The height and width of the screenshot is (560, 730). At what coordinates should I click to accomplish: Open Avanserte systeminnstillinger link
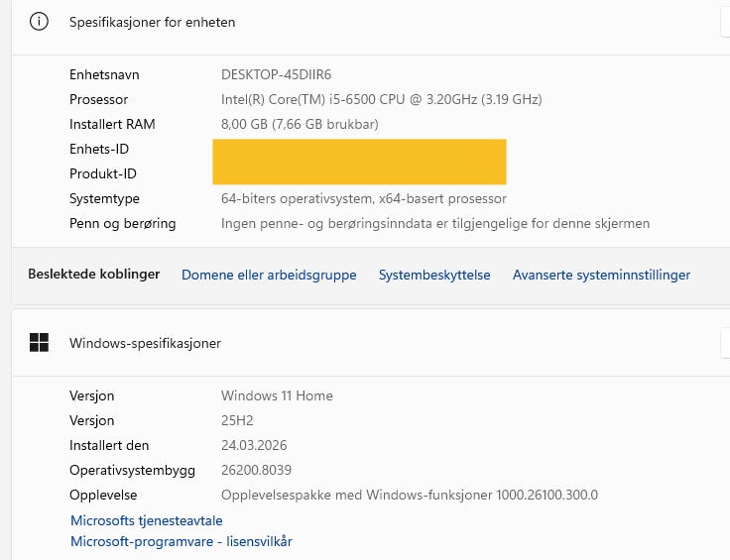pos(601,275)
